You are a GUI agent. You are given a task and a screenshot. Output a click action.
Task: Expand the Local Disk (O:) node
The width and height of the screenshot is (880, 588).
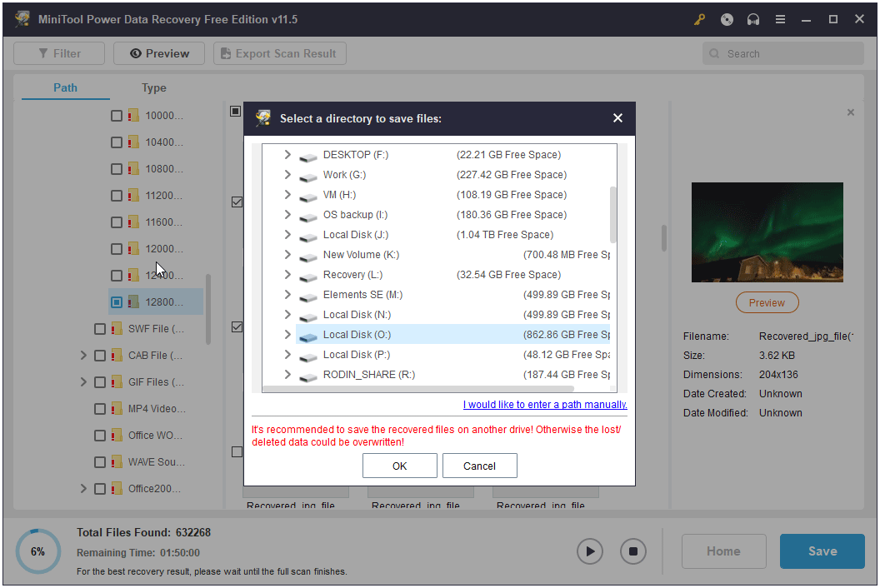[287, 335]
